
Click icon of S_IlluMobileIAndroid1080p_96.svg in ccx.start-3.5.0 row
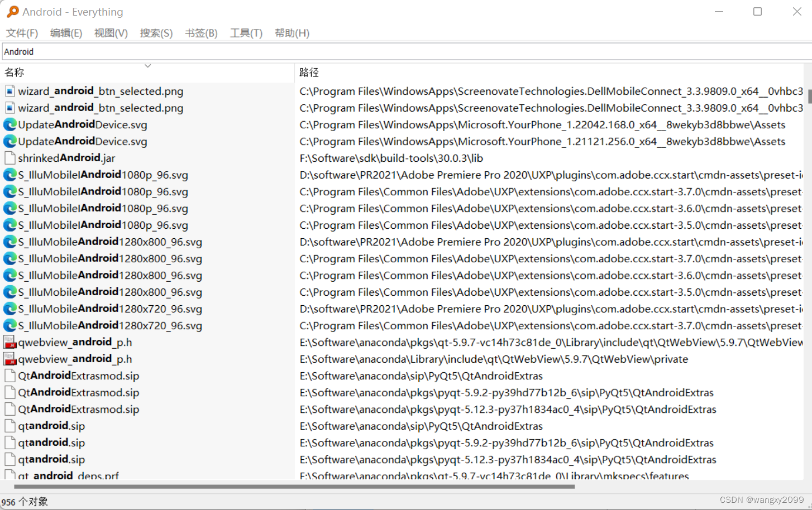pyautogui.click(x=10, y=225)
